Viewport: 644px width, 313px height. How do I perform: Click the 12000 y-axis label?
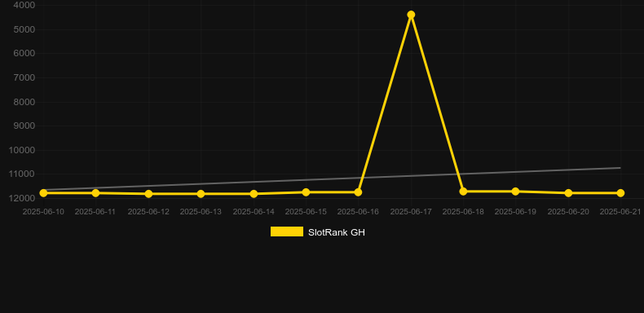tap(22, 198)
